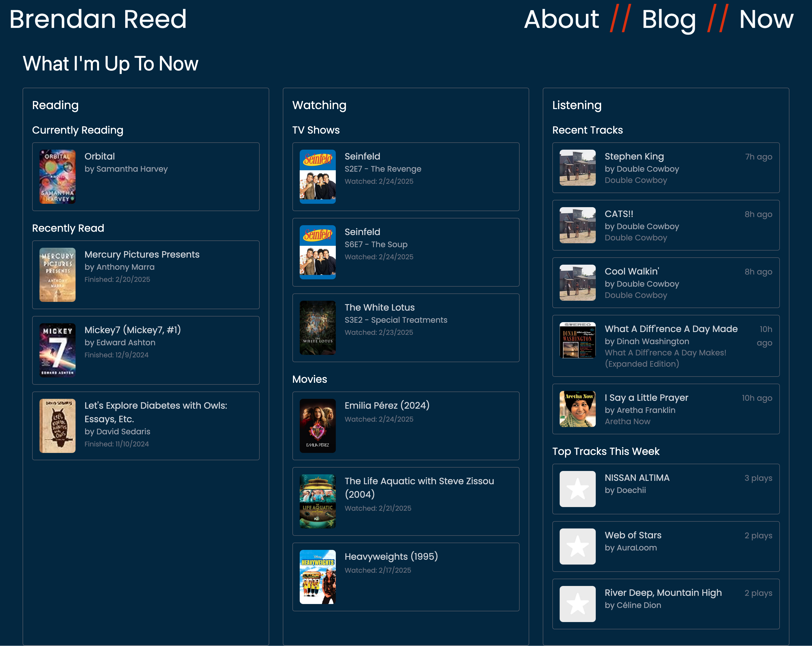Click the Stephen King track title
The width and height of the screenshot is (812, 646).
[x=634, y=156]
